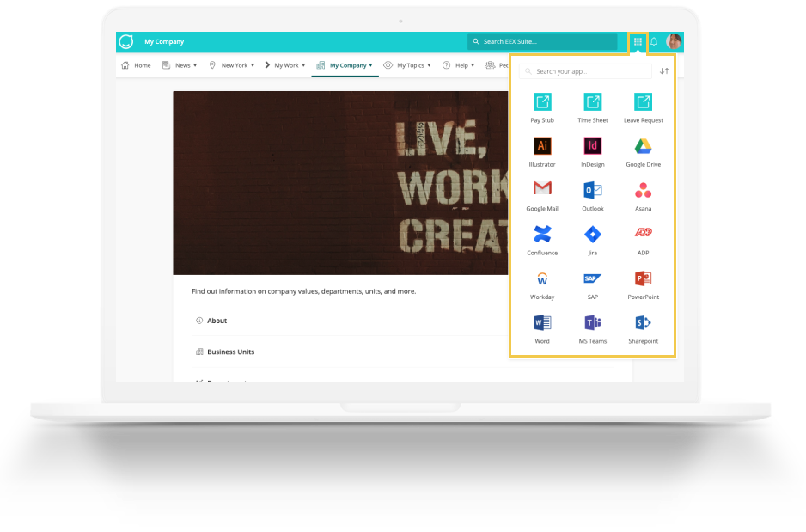Open the Pay Stub app

(542, 102)
